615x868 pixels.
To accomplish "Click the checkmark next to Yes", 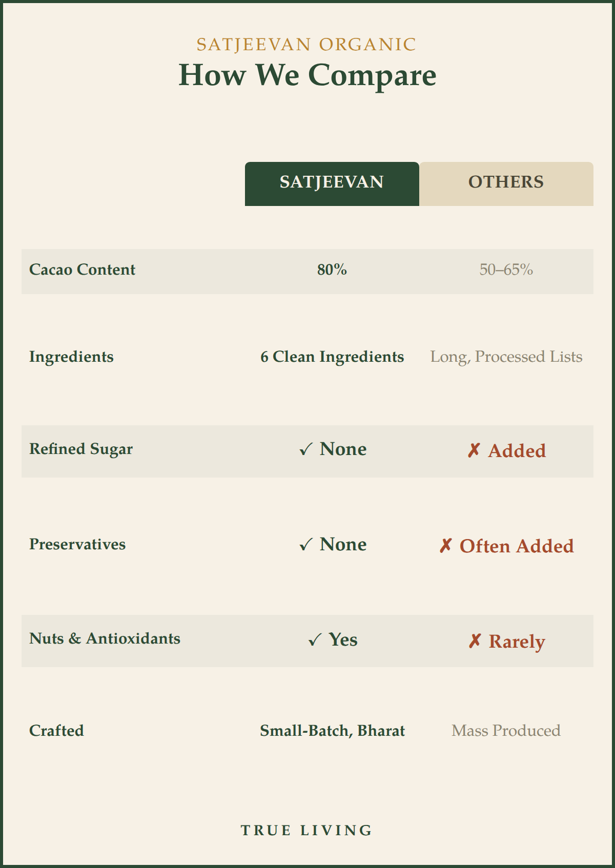I will [x=315, y=640].
